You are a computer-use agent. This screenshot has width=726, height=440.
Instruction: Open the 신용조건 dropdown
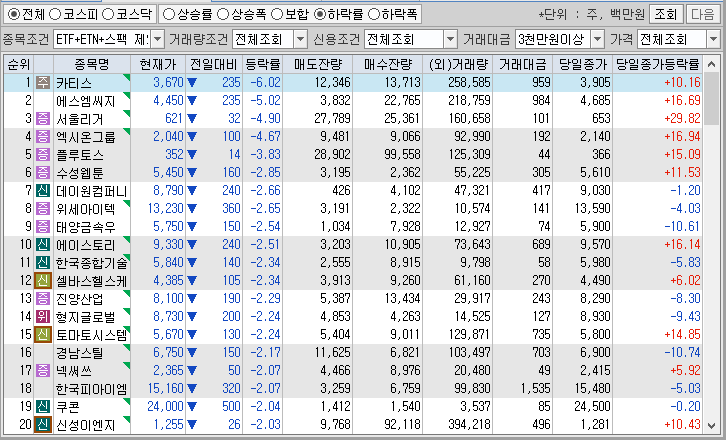coord(451,39)
